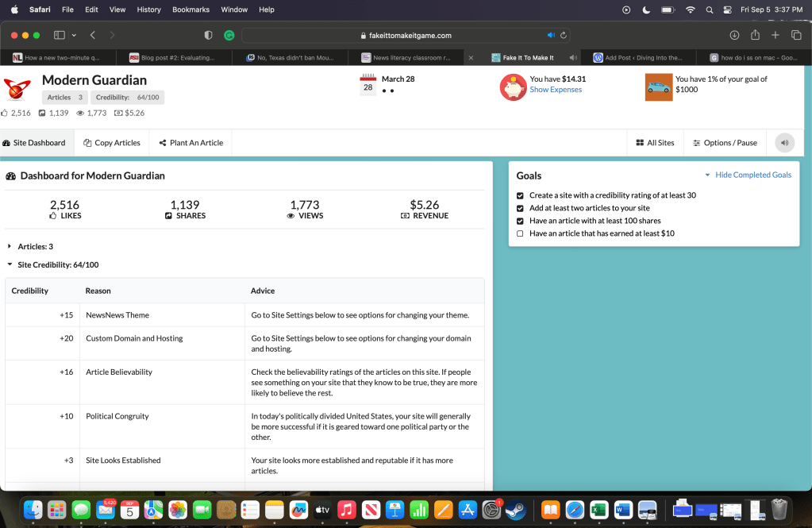Toggle the 'at least 100 shares' goal checkbox
Viewport: 812px width, 528px height.
click(x=520, y=221)
